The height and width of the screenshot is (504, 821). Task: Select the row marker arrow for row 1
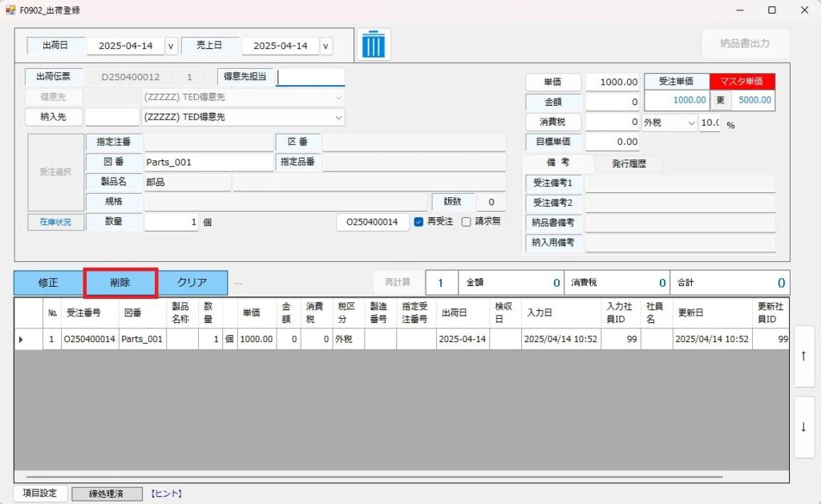22,340
